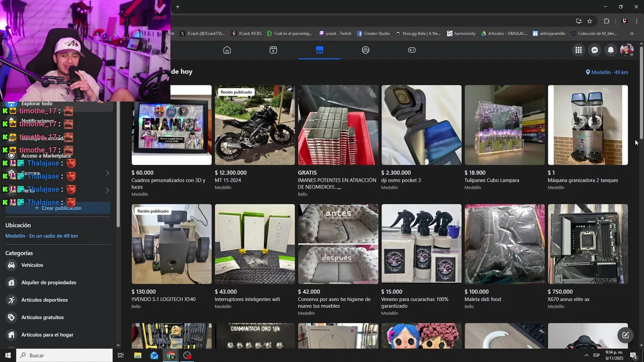Open Vehículos category link

pyautogui.click(x=57, y=265)
